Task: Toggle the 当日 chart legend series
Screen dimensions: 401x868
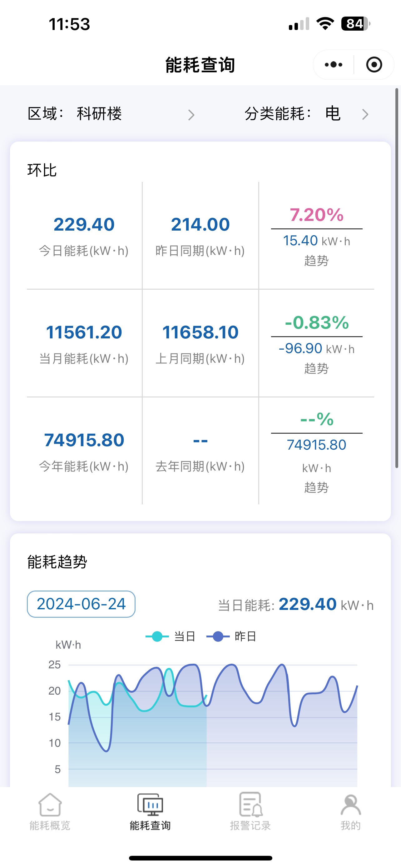Action: [171, 636]
